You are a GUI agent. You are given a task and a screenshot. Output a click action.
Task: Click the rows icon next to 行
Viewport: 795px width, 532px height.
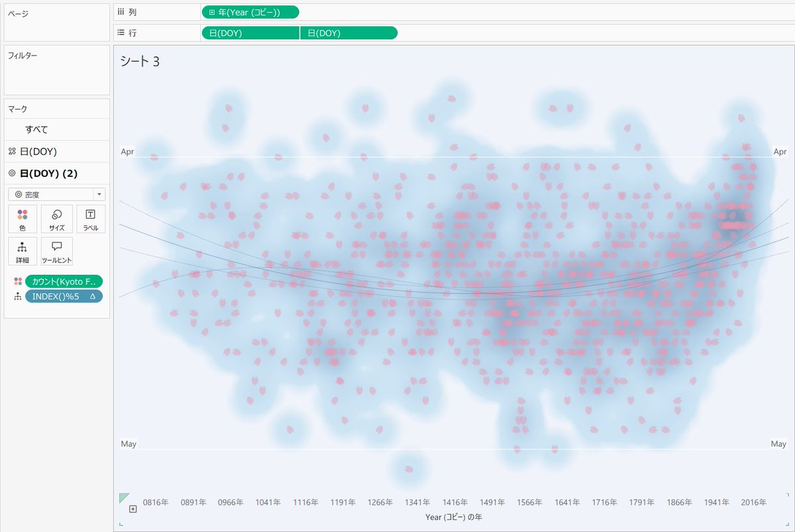[121, 32]
